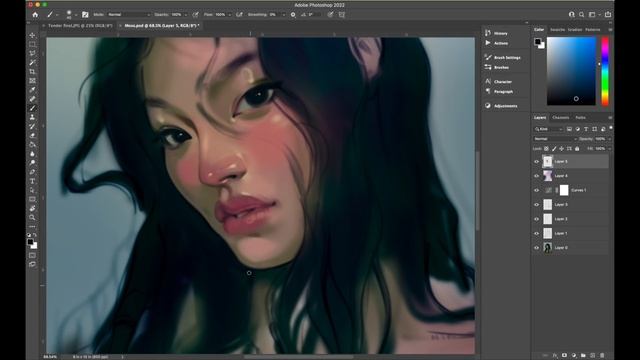The height and width of the screenshot is (360, 640).
Task: Toggle pressure for opacity button
Action: point(196,15)
